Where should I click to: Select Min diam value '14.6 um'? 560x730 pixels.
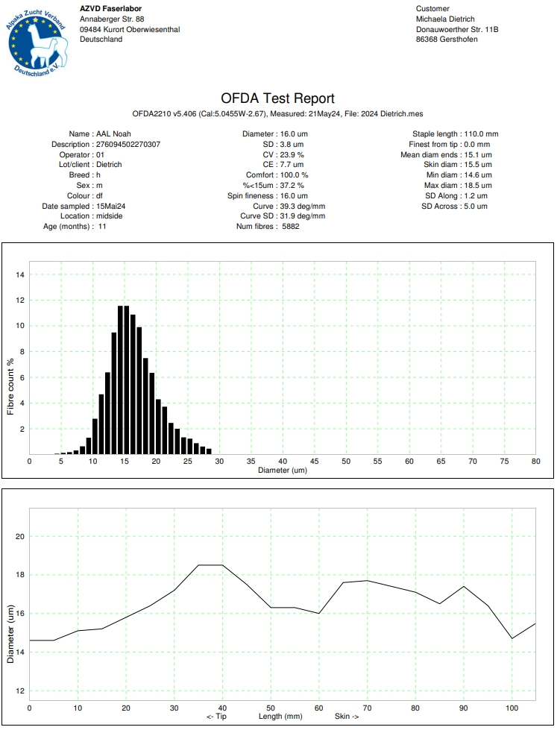478,175
